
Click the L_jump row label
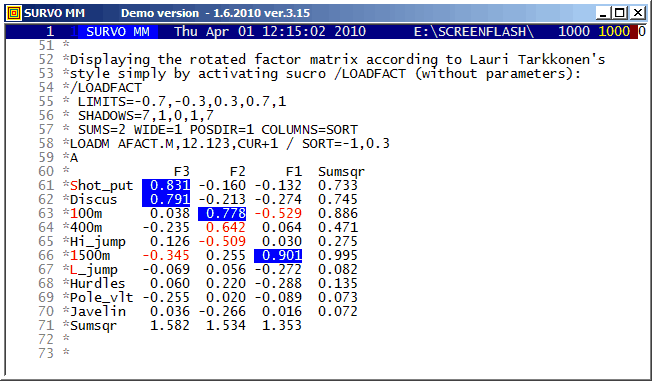tap(94, 270)
